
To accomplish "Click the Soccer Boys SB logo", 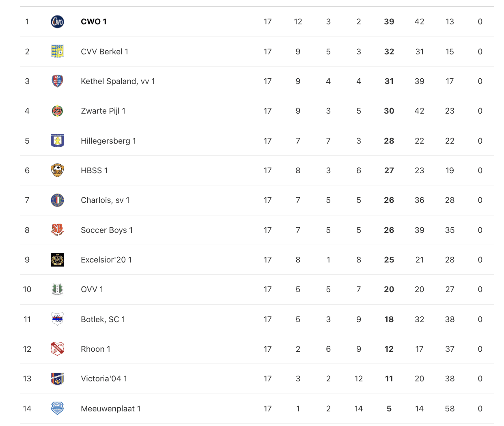I will [57, 230].
